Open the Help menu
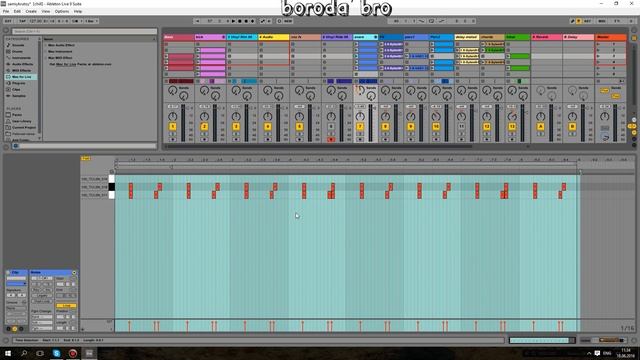Viewport: 640px width, 360px height. point(78,11)
